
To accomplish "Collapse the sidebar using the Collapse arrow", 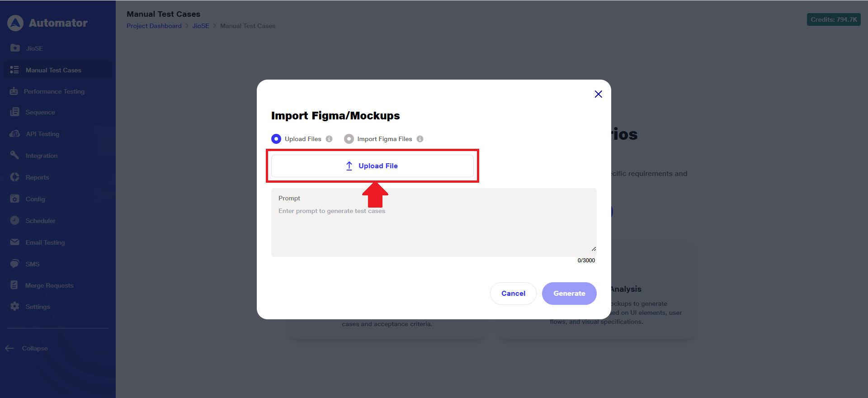I will pyautogui.click(x=9, y=348).
